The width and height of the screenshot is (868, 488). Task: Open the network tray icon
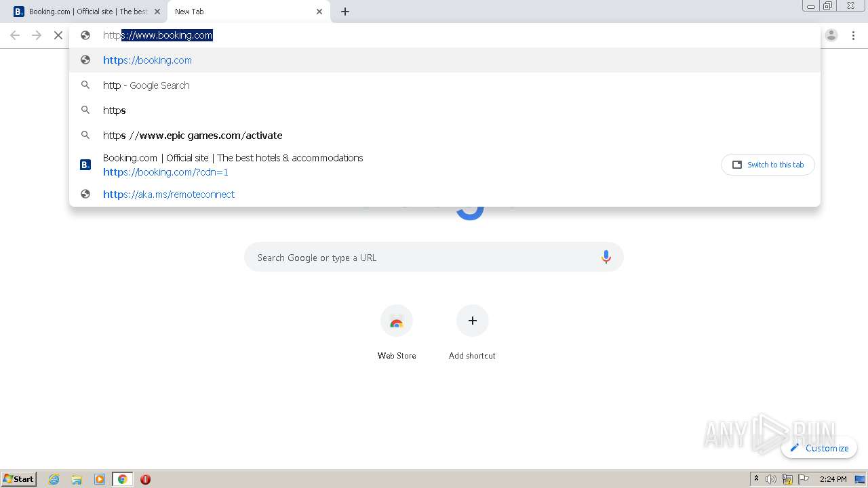pos(787,479)
